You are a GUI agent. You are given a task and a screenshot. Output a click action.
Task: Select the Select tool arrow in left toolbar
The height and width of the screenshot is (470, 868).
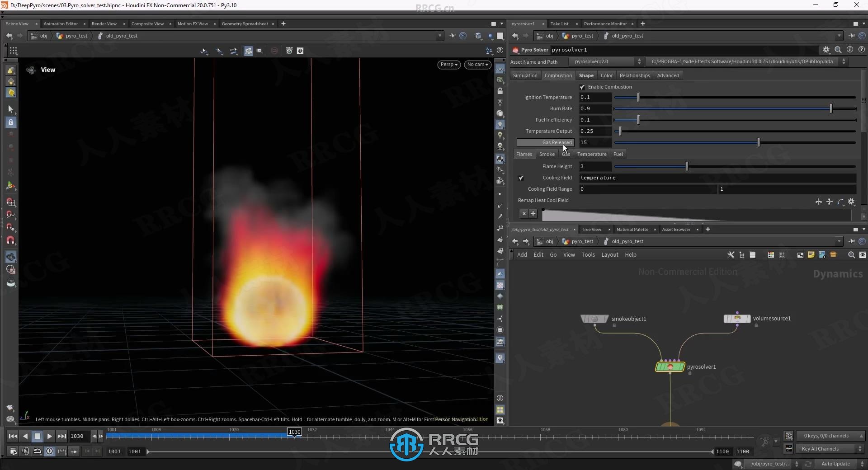(x=11, y=109)
